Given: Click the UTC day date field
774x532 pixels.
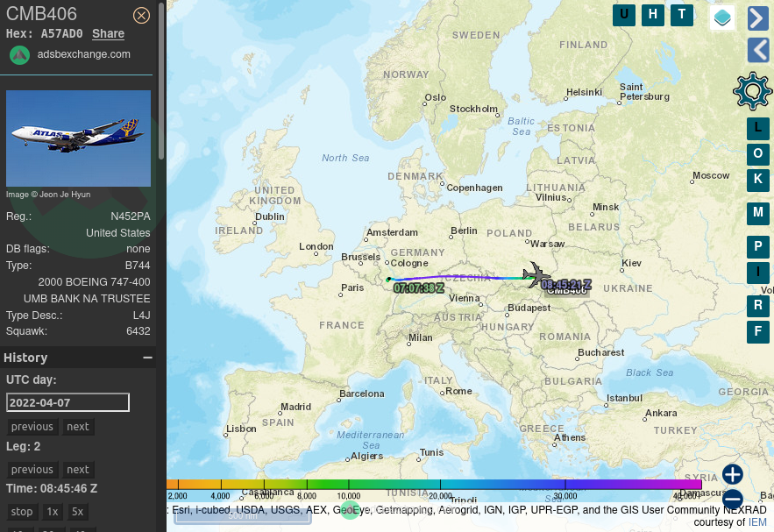Looking at the screenshot, I should pyautogui.click(x=67, y=402).
